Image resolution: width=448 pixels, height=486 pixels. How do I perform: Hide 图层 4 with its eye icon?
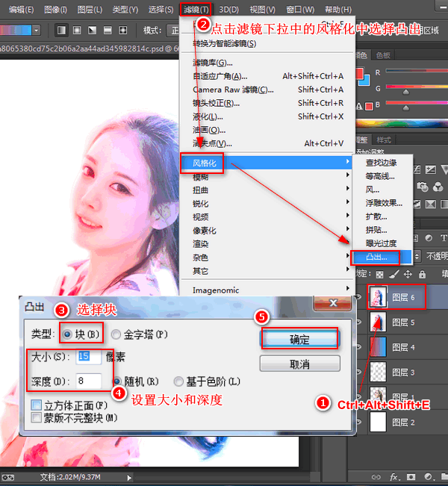pyautogui.click(x=358, y=347)
